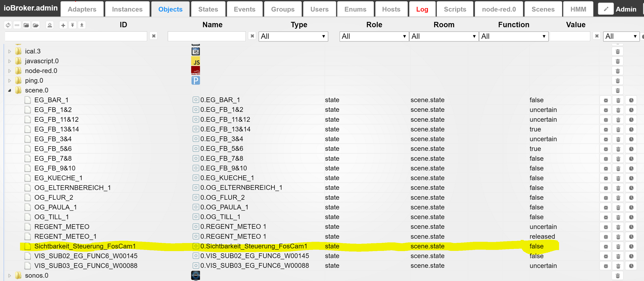
Task: Click the 'released' value of REGENT_METEO_1
Action: 542,236
